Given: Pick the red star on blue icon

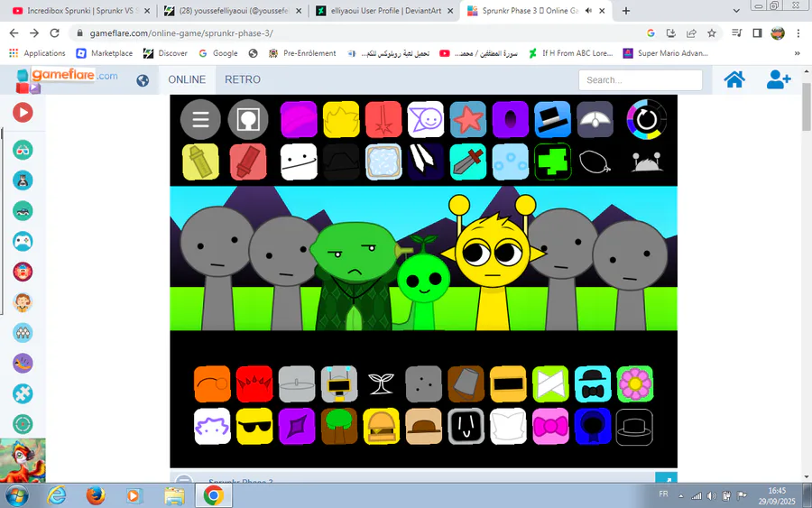Looking at the screenshot, I should 468,120.
